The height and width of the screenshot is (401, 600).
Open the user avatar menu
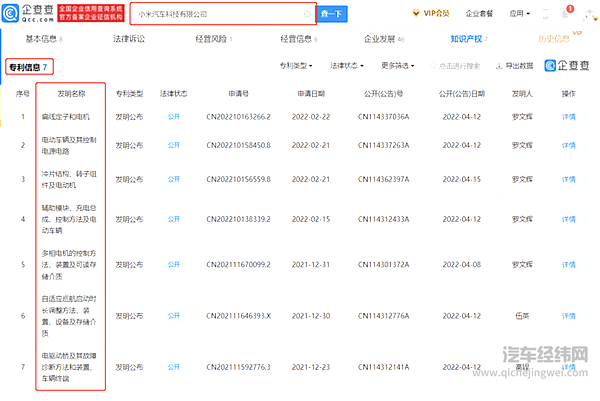coord(590,15)
